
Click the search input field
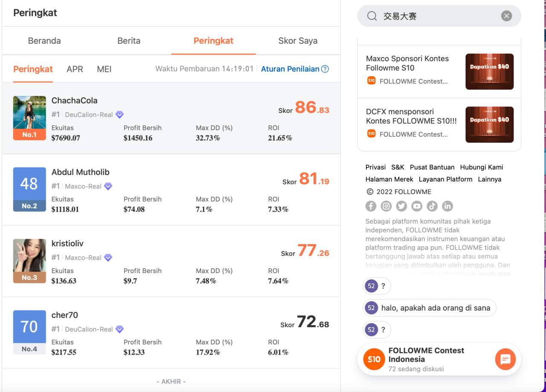439,16
